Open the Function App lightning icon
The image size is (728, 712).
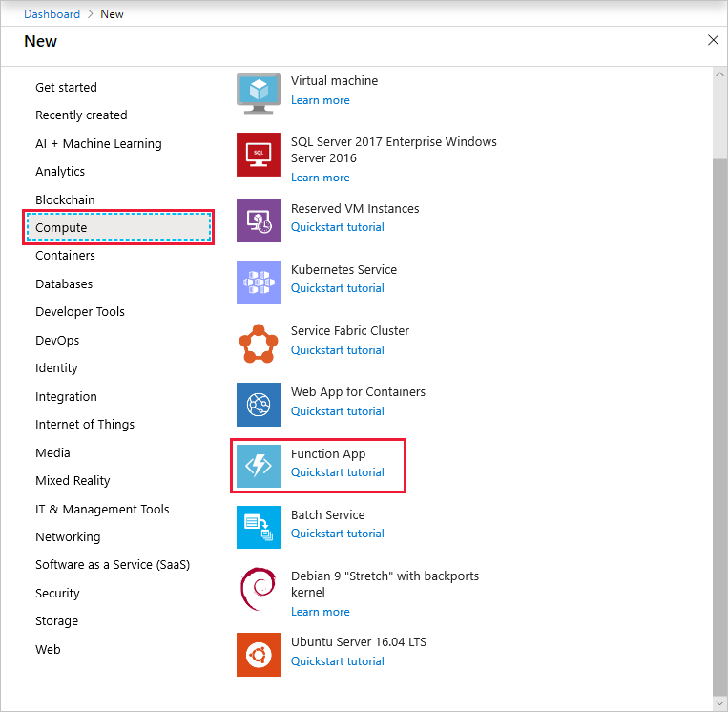(x=259, y=466)
